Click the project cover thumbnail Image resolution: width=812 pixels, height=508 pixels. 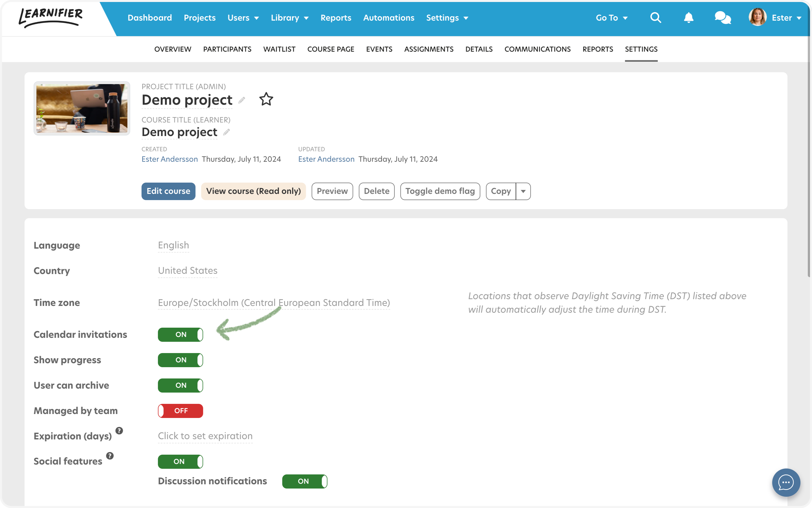pyautogui.click(x=82, y=108)
